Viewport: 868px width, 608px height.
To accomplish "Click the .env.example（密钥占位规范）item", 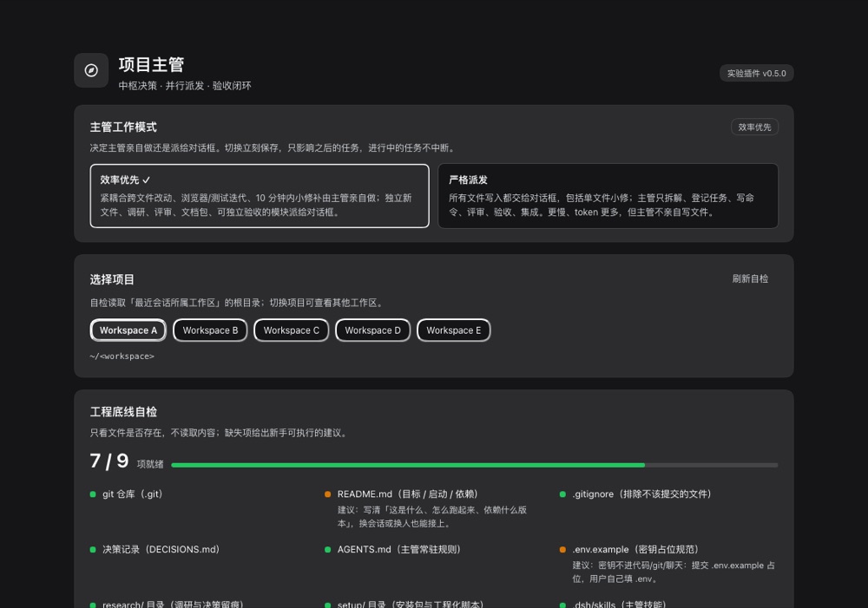I will point(635,549).
